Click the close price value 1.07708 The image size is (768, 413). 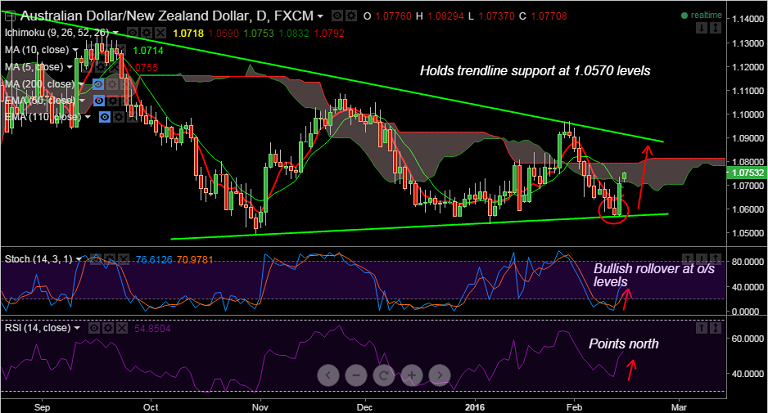549,16
